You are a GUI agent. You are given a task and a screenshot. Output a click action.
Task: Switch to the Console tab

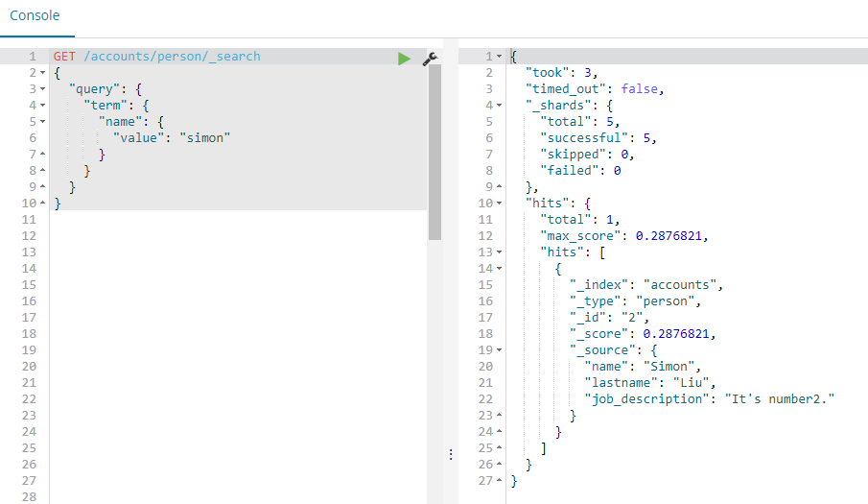(x=35, y=15)
